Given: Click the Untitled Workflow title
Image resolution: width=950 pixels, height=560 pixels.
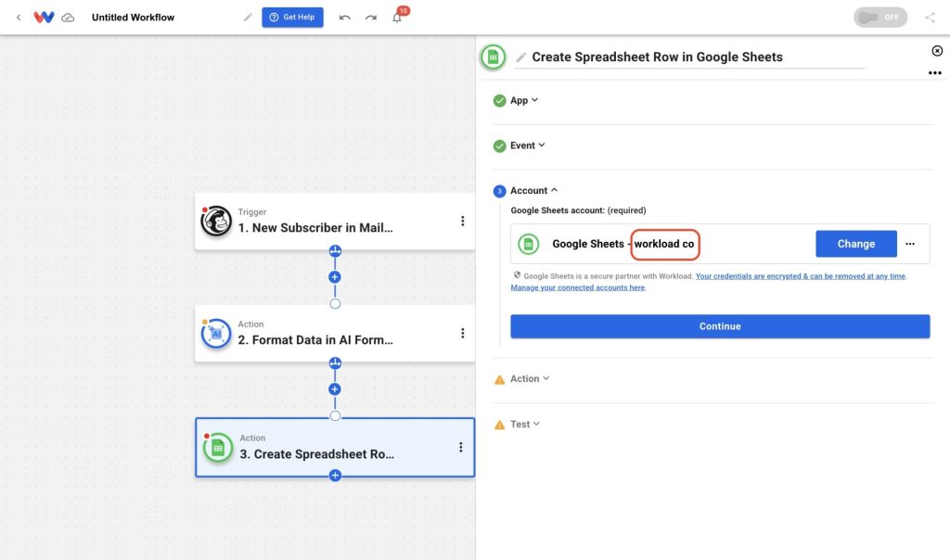Looking at the screenshot, I should point(134,18).
